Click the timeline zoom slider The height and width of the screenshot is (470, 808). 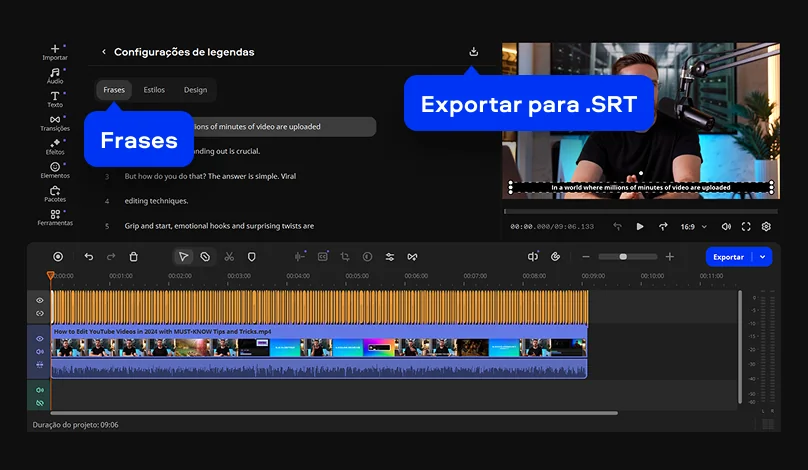(624, 257)
